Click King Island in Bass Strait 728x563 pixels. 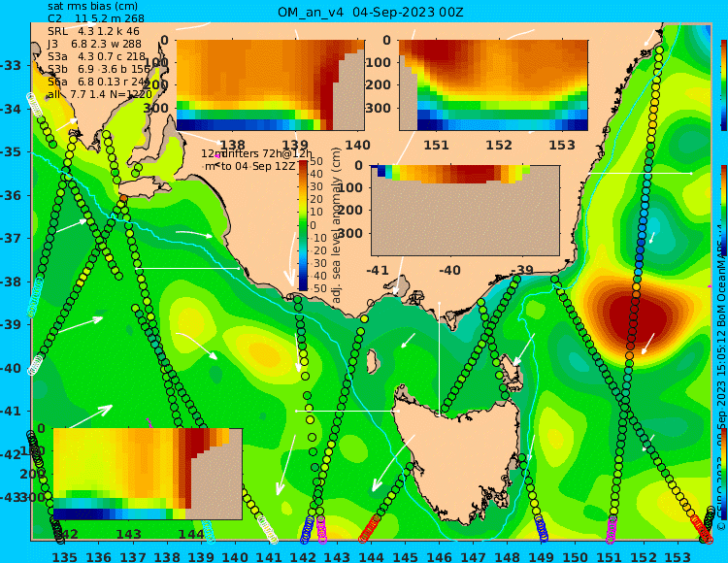(372, 361)
